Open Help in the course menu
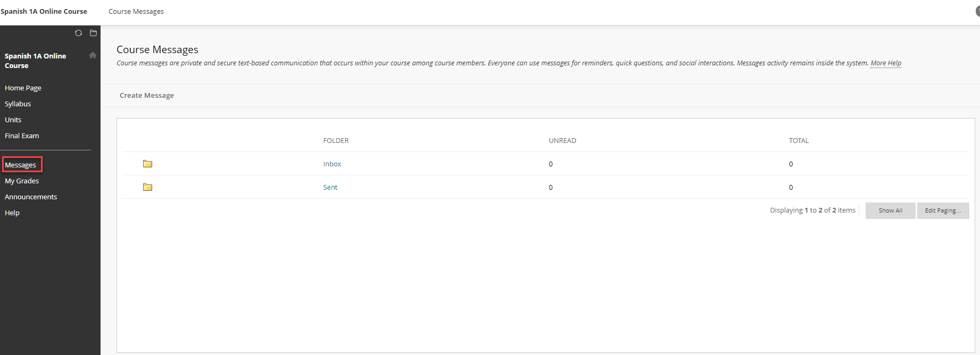The image size is (980, 355). (12, 213)
